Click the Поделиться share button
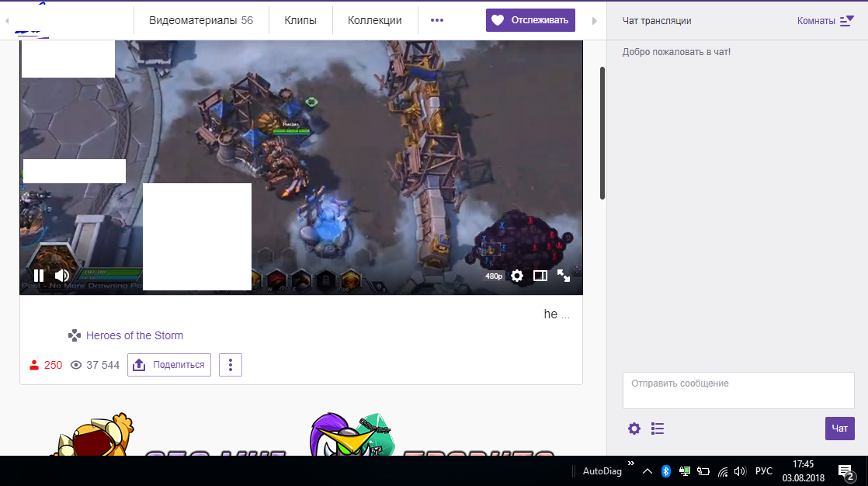 pyautogui.click(x=169, y=365)
